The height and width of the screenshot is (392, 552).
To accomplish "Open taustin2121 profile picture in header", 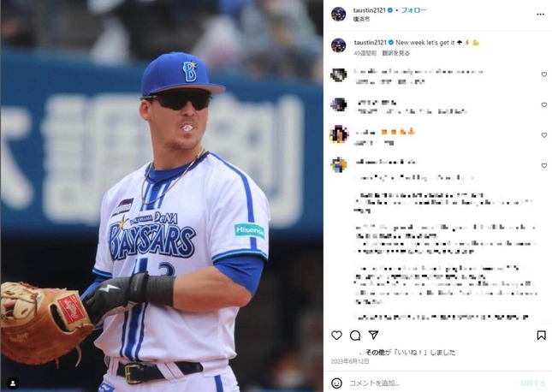I will point(338,14).
